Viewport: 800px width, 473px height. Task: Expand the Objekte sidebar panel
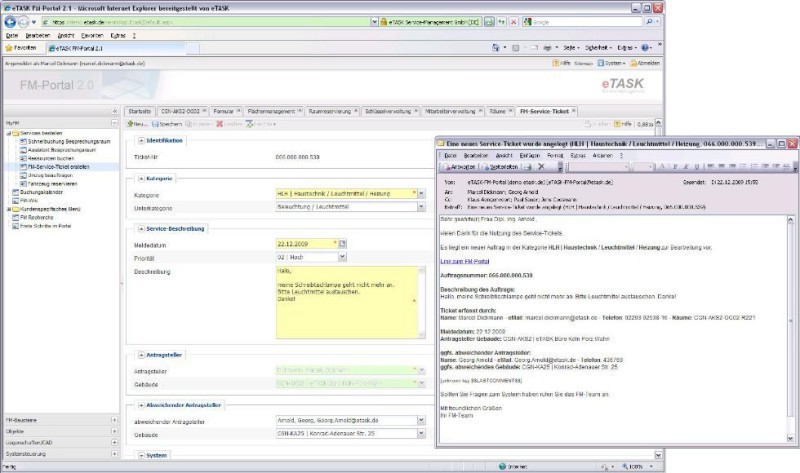pyautogui.click(x=114, y=431)
